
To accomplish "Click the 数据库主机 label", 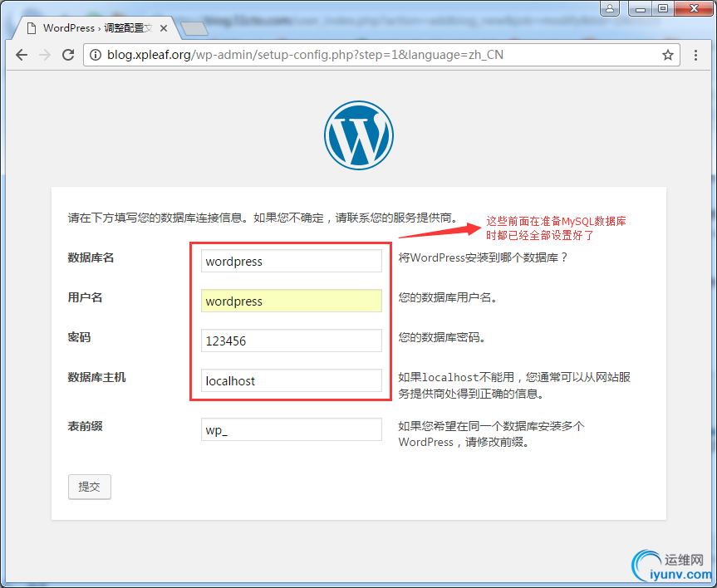I will click(x=96, y=377).
